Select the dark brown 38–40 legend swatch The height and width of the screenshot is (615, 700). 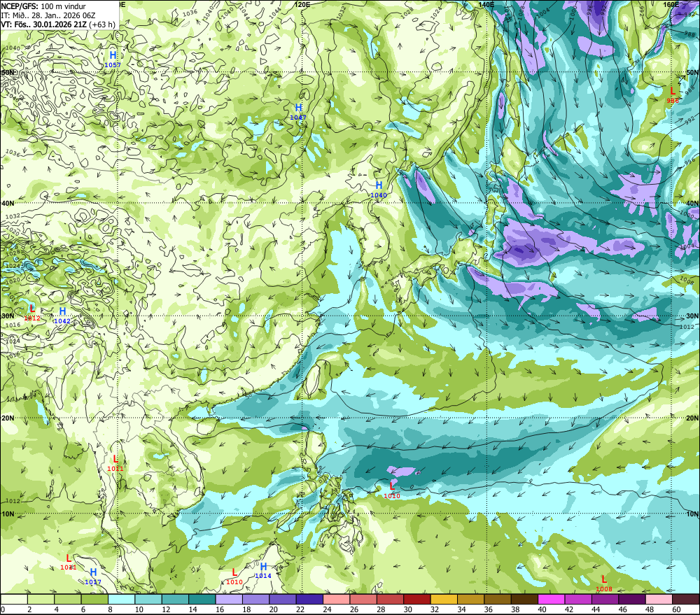tap(524, 600)
